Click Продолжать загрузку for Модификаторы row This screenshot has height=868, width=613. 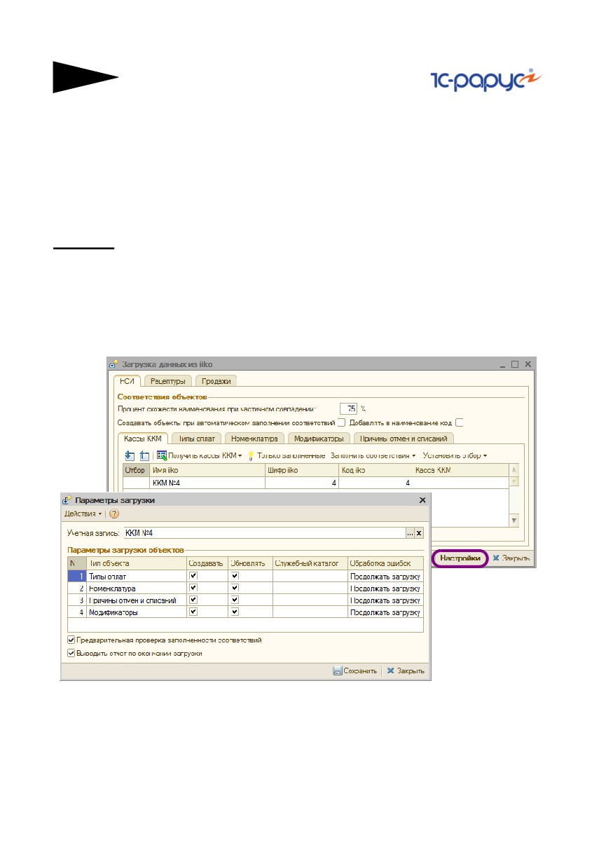tap(385, 612)
